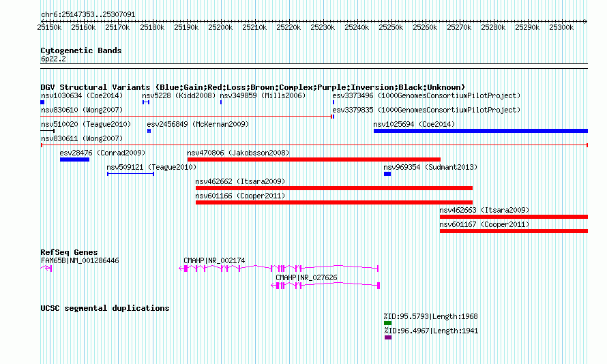607x364 pixels.
Task: Open esv3379835 1000GenomesConsortiumPilotProject label
Action: (426, 110)
